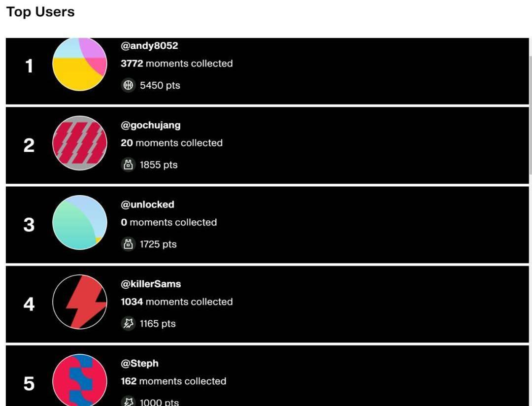Open gochujang's red striped avatar
The width and height of the screenshot is (532, 406).
pos(80,143)
